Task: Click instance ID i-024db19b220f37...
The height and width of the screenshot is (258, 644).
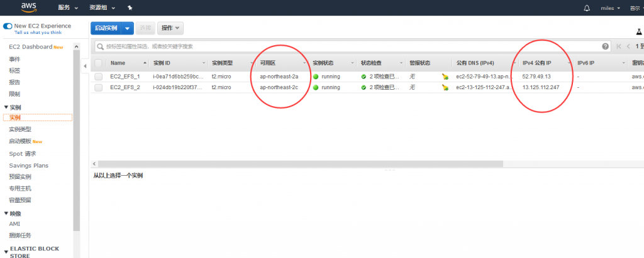Action: [178, 87]
